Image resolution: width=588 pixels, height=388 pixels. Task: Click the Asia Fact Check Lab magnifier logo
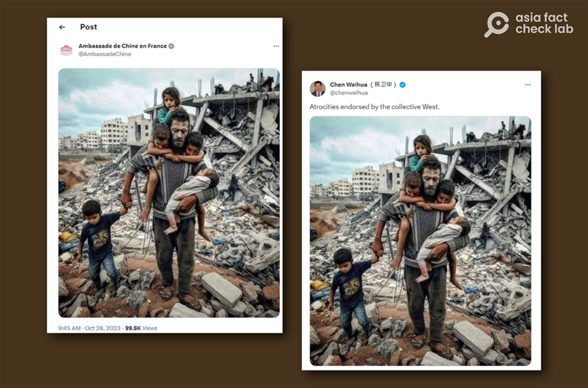tap(497, 24)
